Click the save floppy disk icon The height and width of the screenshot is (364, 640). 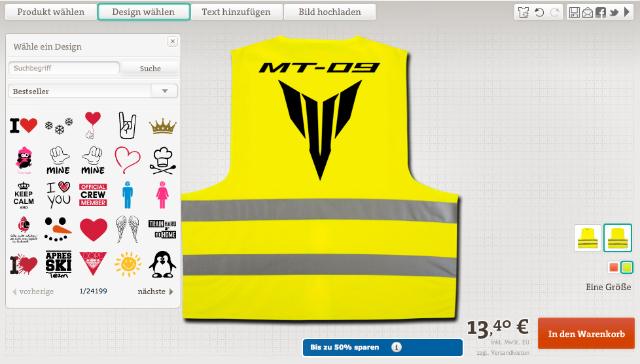[x=574, y=12]
